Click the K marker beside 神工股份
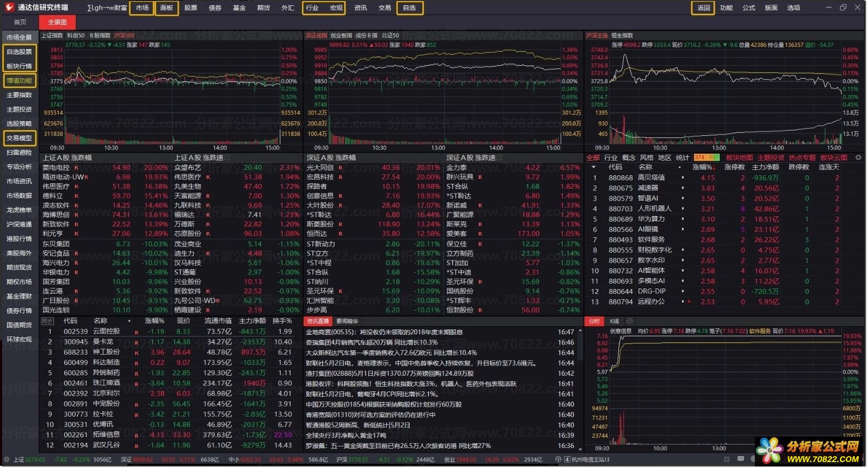 point(136,353)
